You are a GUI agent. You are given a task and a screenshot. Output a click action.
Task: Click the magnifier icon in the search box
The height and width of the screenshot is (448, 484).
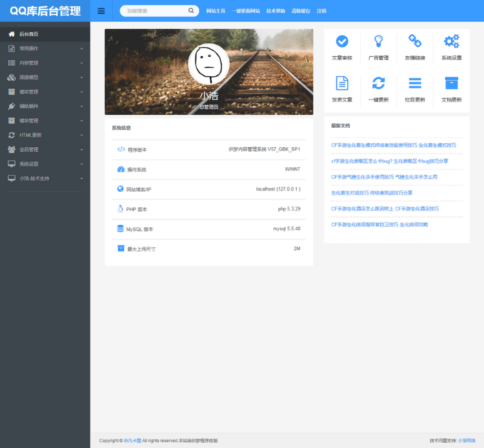point(191,10)
